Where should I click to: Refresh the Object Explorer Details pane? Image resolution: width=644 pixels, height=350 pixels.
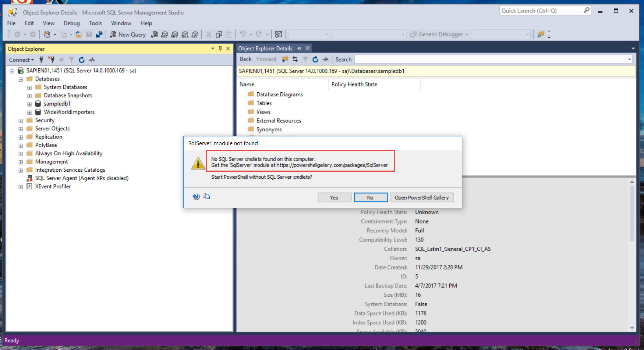coord(315,59)
